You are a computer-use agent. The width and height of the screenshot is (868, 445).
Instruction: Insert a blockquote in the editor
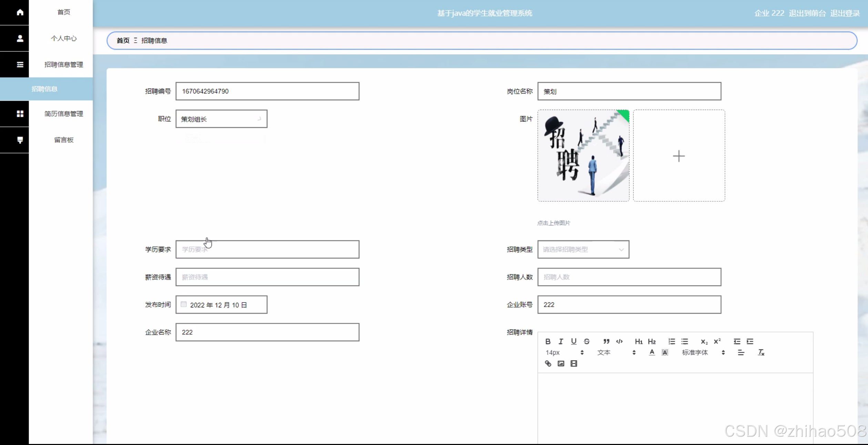pyautogui.click(x=606, y=341)
